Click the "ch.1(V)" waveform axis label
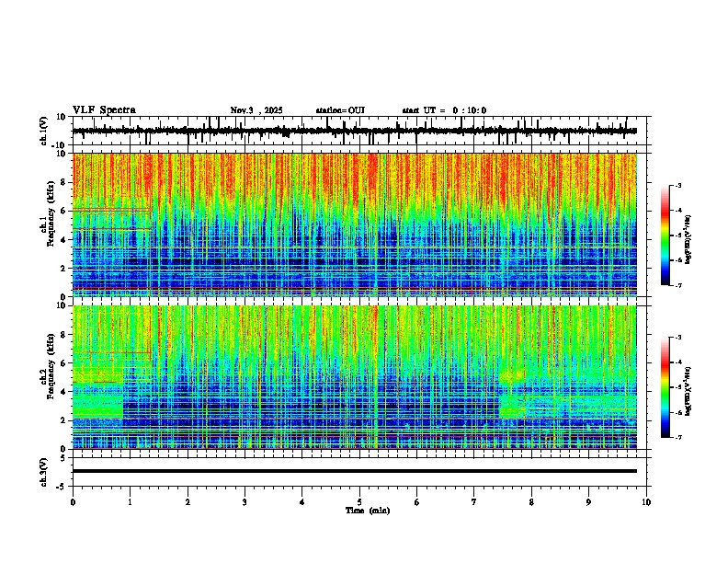This screenshot has width=728, height=563. click(x=44, y=131)
